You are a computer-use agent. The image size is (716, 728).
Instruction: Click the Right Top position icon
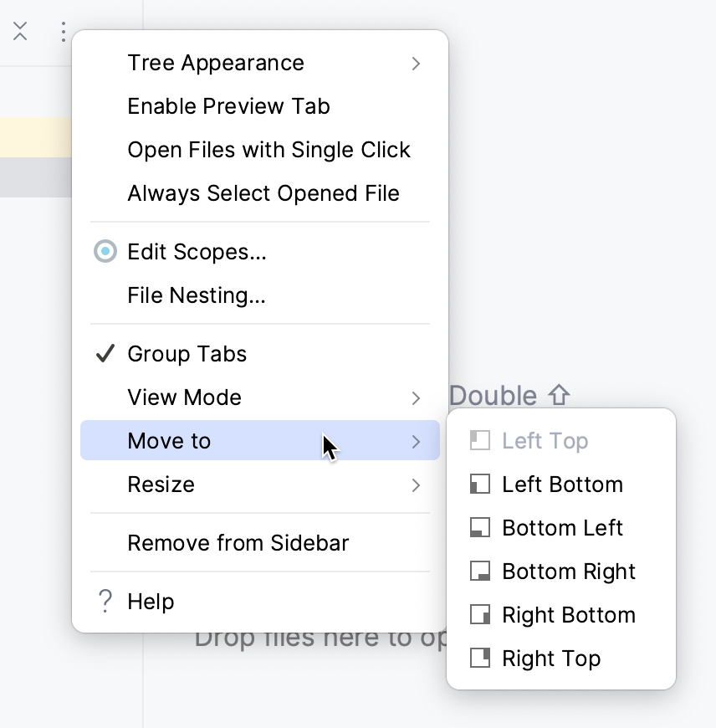tap(479, 659)
